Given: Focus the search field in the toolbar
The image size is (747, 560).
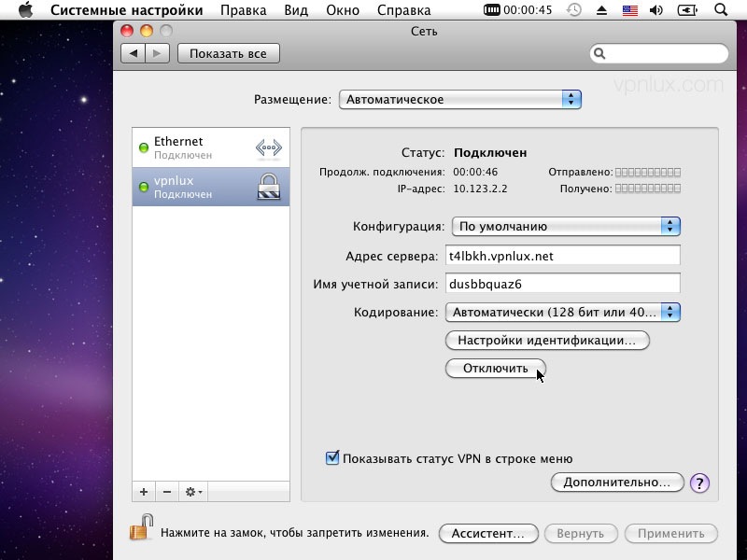Looking at the screenshot, I should (659, 53).
